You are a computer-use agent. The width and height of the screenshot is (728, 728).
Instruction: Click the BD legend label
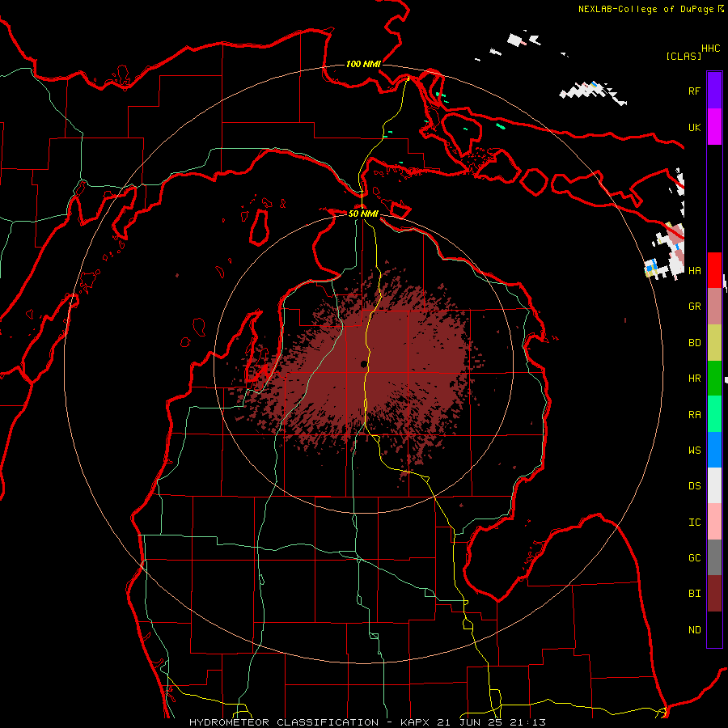coord(695,343)
